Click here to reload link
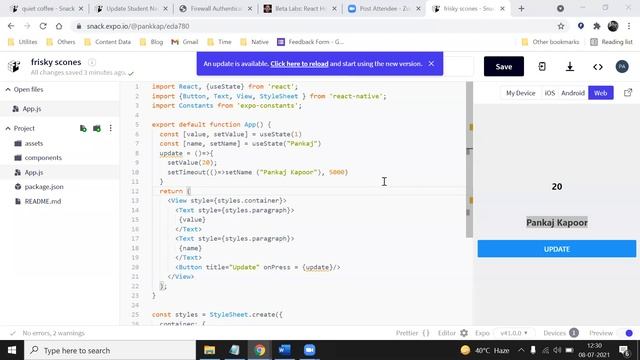 299,64
